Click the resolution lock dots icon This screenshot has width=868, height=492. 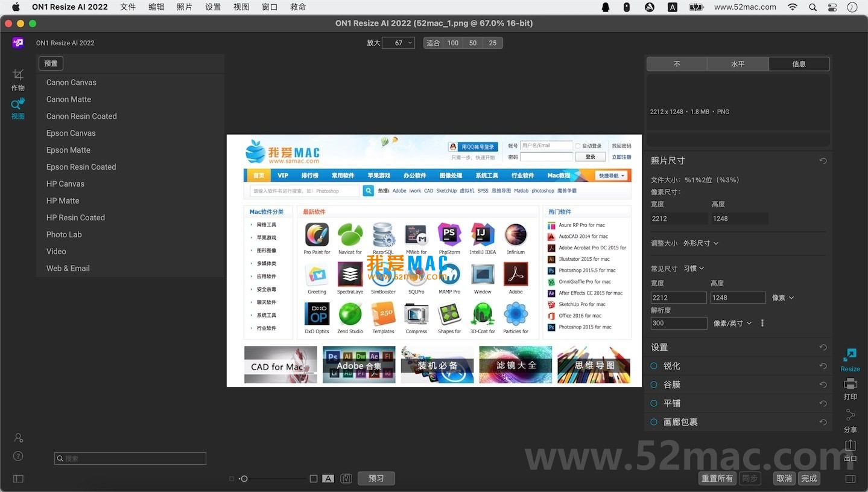[762, 323]
